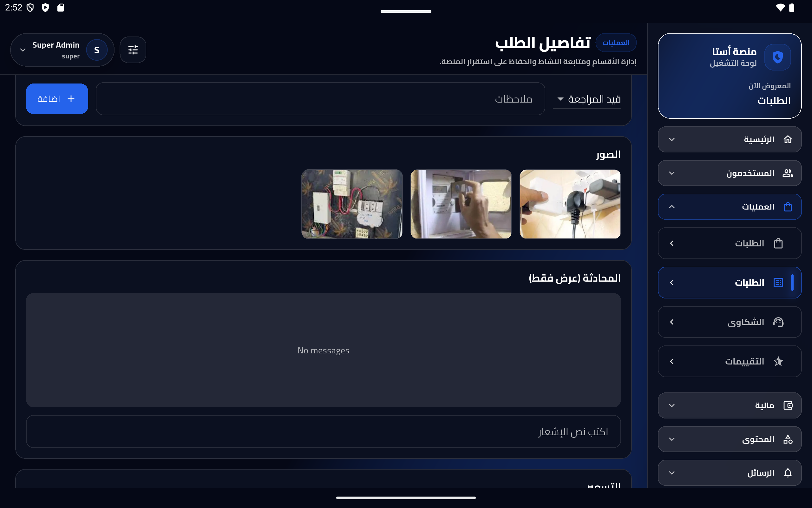Screen dimensions: 812x508
Task: Collapse the العمليات section chevron
Action: [x=671, y=207]
